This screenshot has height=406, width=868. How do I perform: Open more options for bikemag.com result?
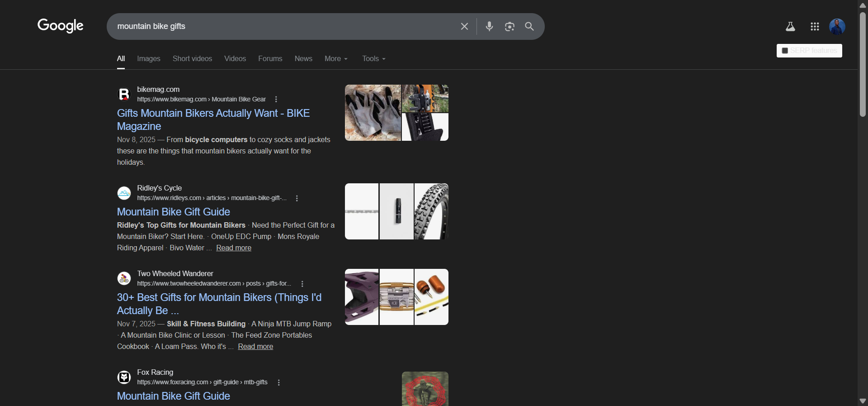point(276,100)
